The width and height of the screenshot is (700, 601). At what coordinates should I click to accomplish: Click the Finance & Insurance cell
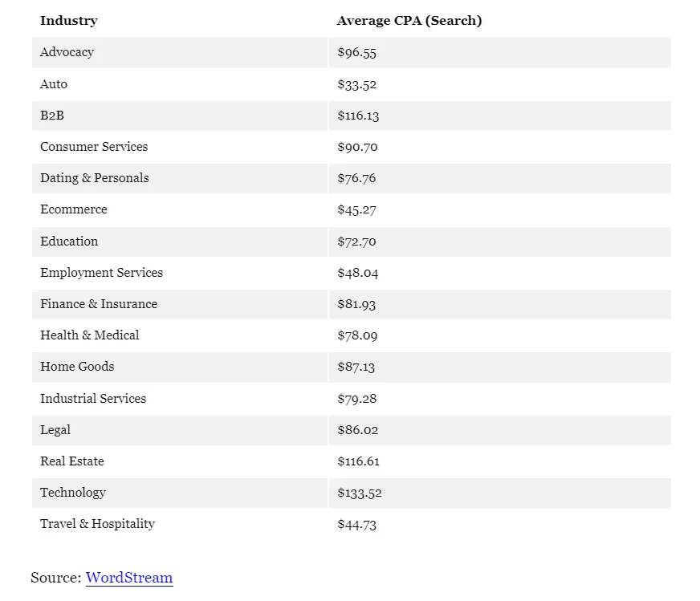coord(99,304)
